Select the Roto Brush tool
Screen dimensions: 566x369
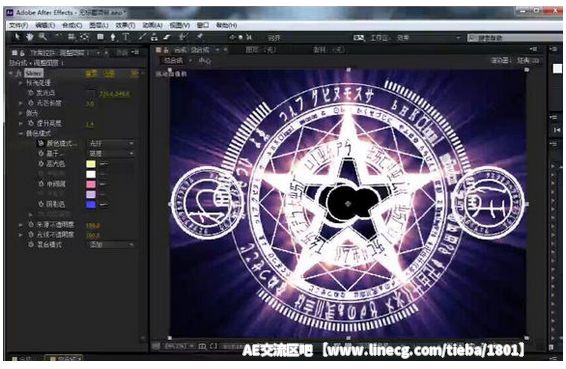pyautogui.click(x=183, y=37)
